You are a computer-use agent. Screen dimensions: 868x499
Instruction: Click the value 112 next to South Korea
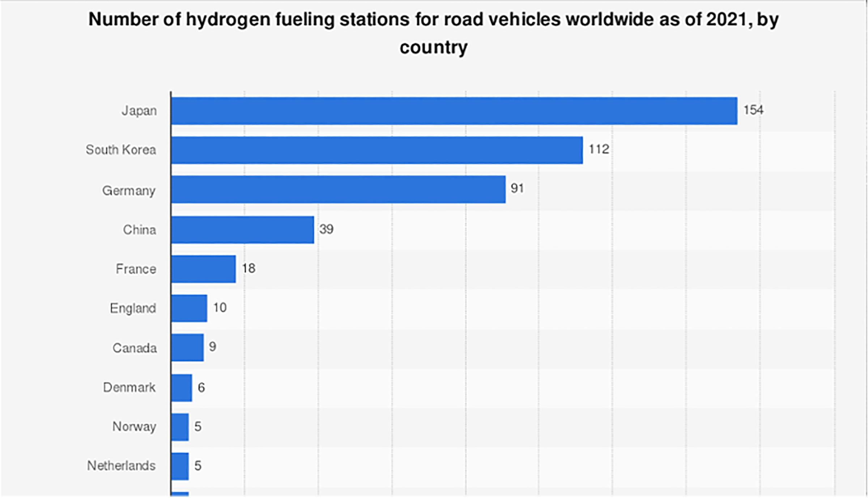[599, 149]
